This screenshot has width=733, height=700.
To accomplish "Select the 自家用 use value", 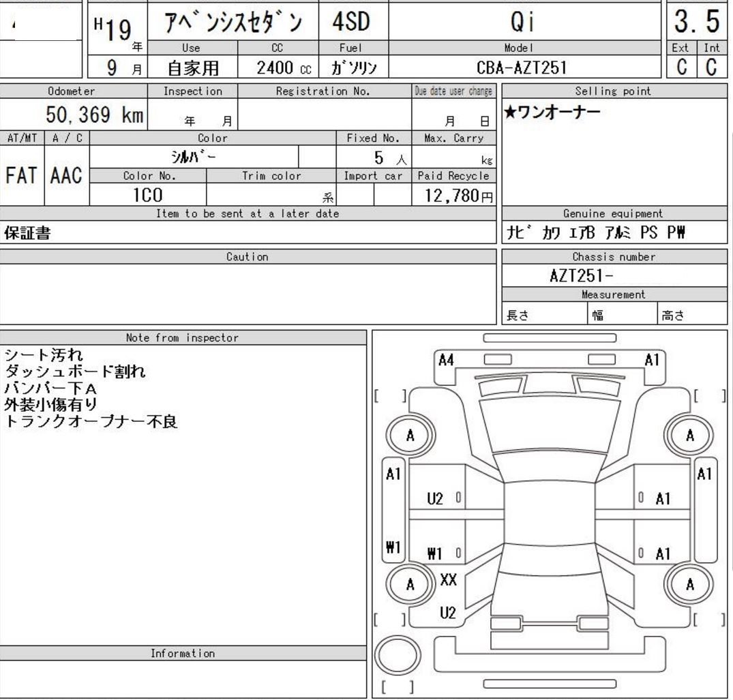I will coord(193,68).
